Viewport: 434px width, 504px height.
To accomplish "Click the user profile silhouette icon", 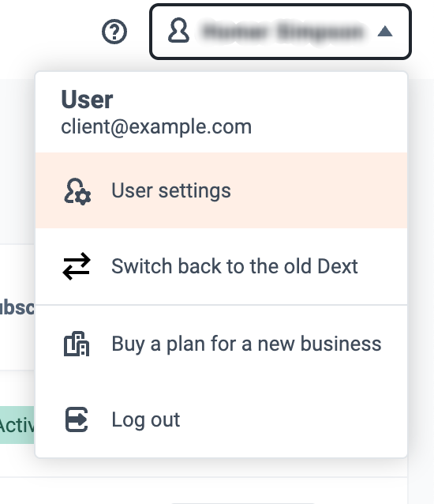I will pos(178,31).
